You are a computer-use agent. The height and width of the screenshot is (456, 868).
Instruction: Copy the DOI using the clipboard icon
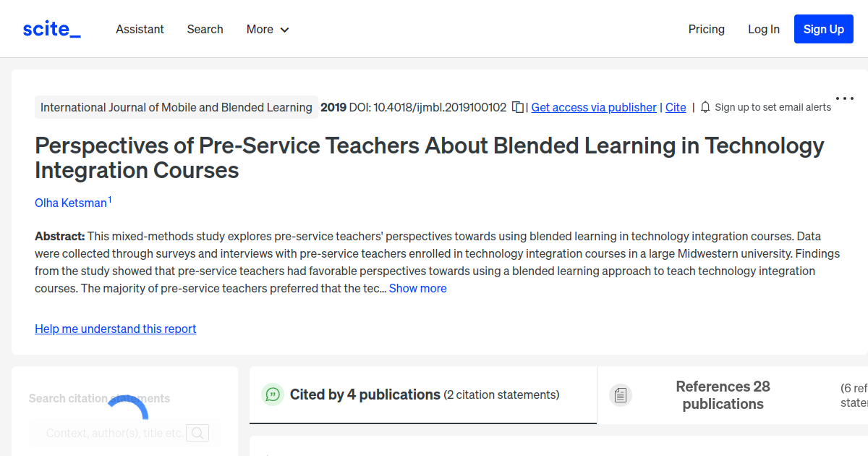coord(517,106)
